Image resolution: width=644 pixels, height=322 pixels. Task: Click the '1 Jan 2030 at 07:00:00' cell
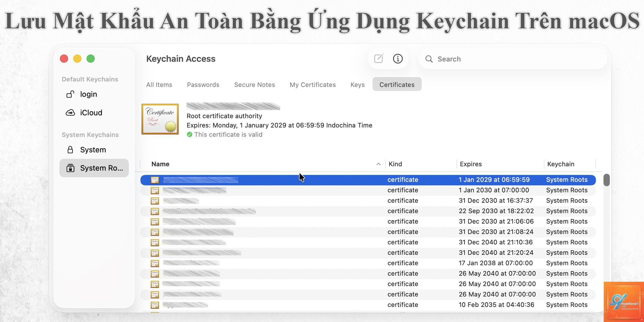coord(494,190)
